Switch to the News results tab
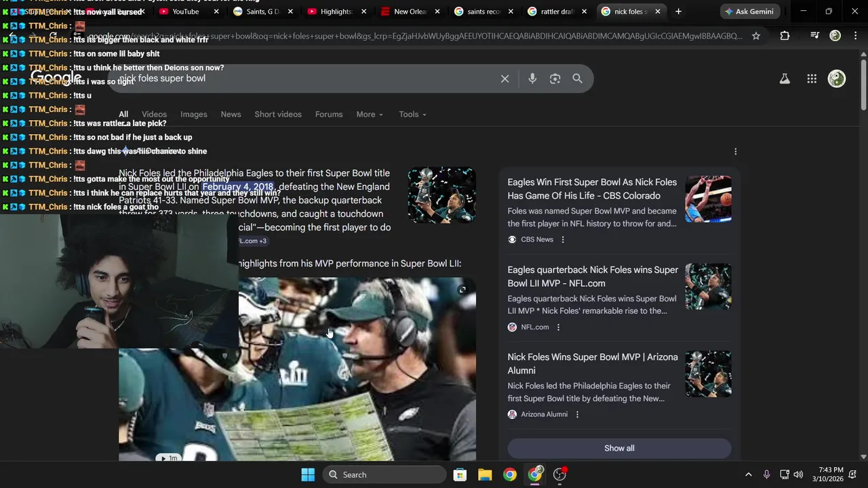The height and width of the screenshot is (488, 868). pyautogui.click(x=231, y=114)
